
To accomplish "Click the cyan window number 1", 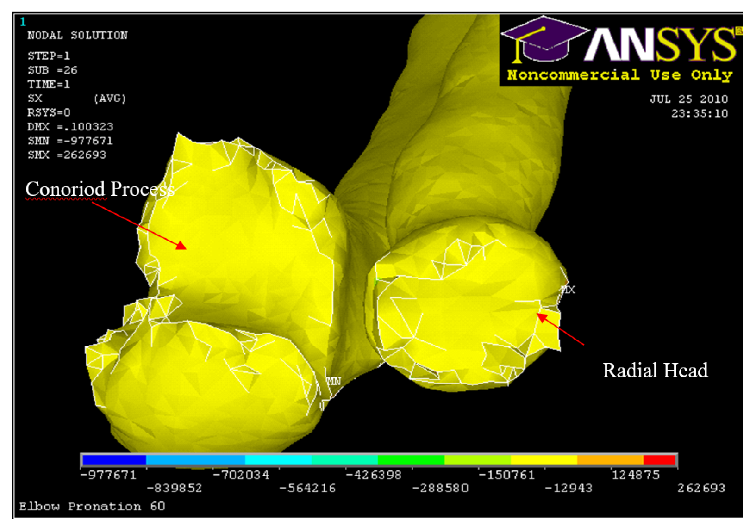I will (23, 22).
